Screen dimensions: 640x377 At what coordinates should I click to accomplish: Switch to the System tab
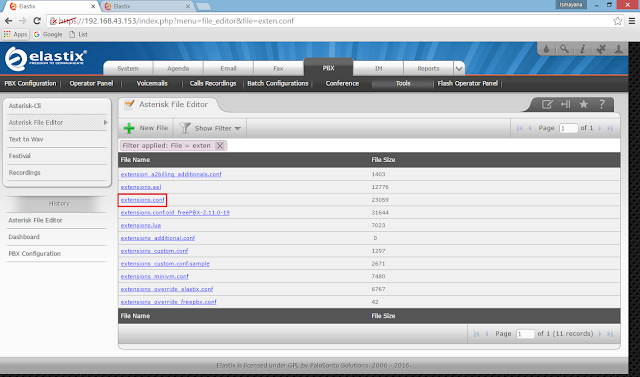(128, 69)
